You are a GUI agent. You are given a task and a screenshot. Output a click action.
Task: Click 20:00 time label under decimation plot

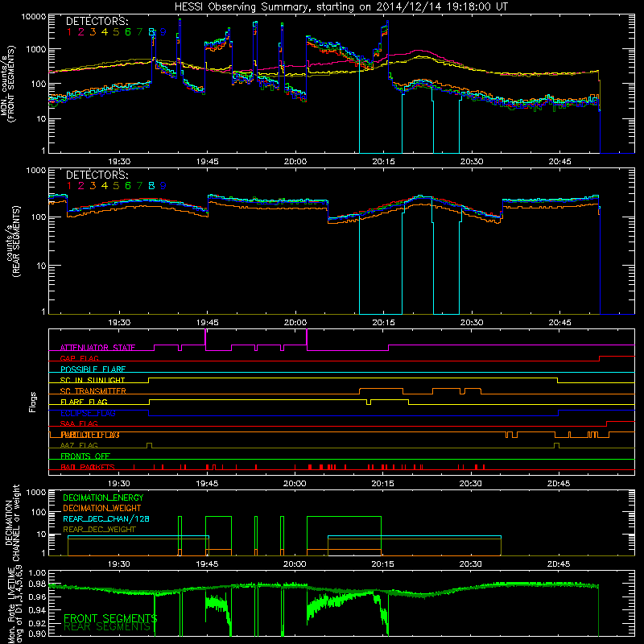[295, 564]
